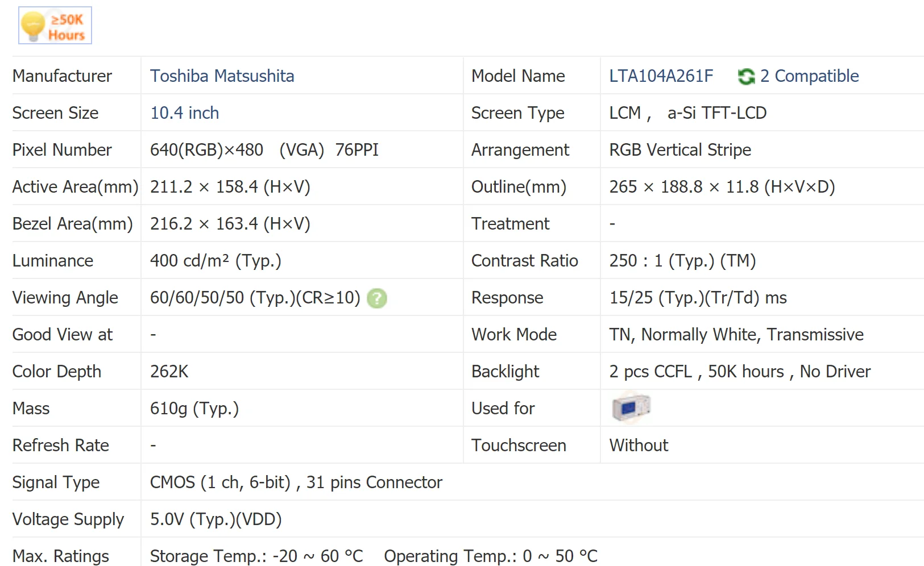Viewport: 924px width, 566px height.
Task: Open the 2 Compatible models link
Action: coord(810,76)
